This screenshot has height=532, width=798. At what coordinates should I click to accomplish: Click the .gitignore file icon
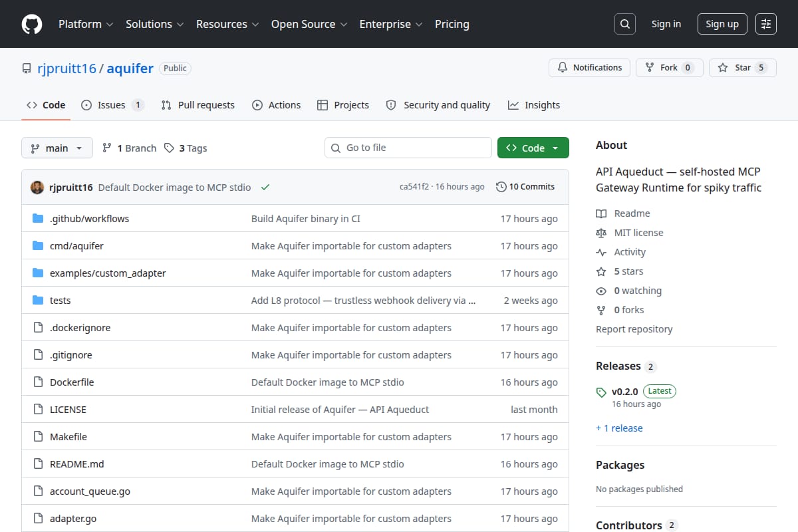pyautogui.click(x=38, y=355)
